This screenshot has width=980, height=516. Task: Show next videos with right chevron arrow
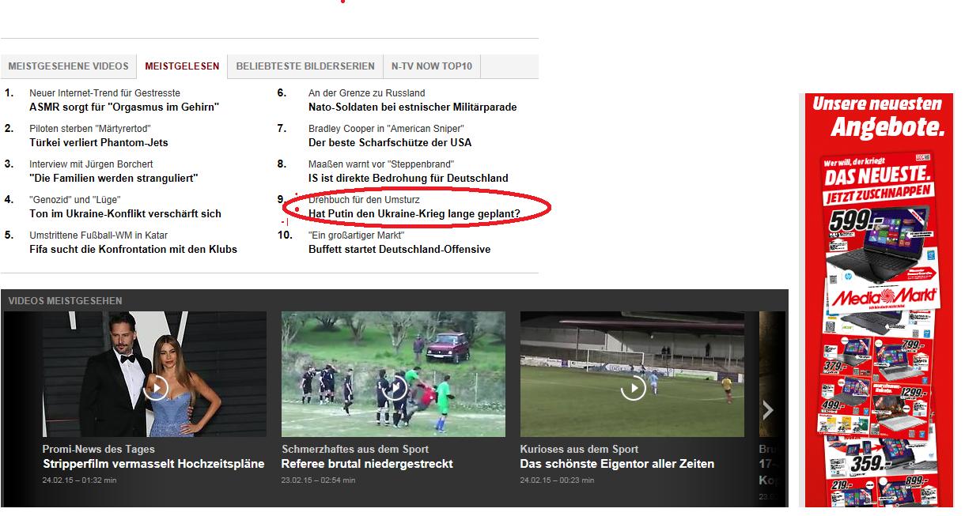[767, 409]
